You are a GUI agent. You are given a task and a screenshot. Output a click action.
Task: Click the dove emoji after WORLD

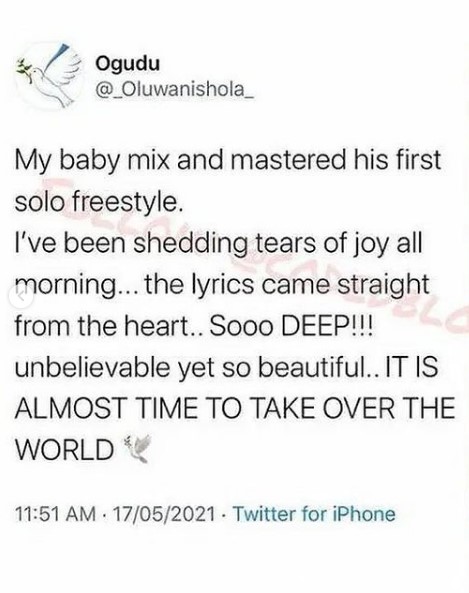tap(137, 449)
